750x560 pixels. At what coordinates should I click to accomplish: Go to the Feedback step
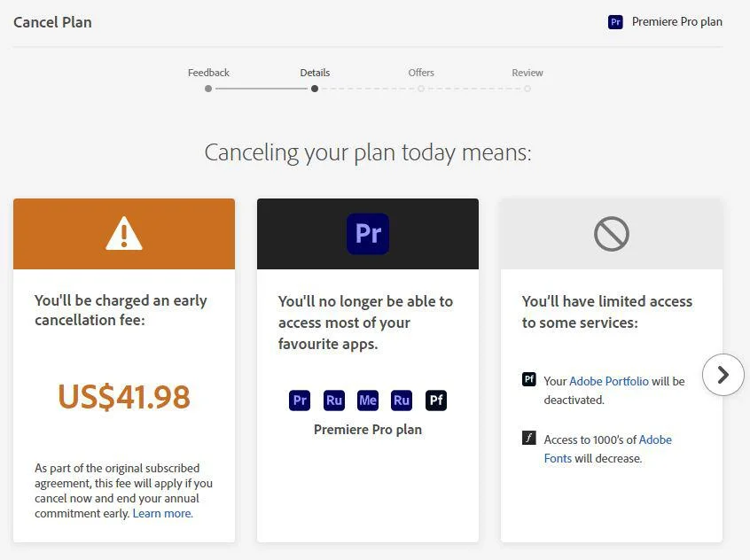click(208, 73)
